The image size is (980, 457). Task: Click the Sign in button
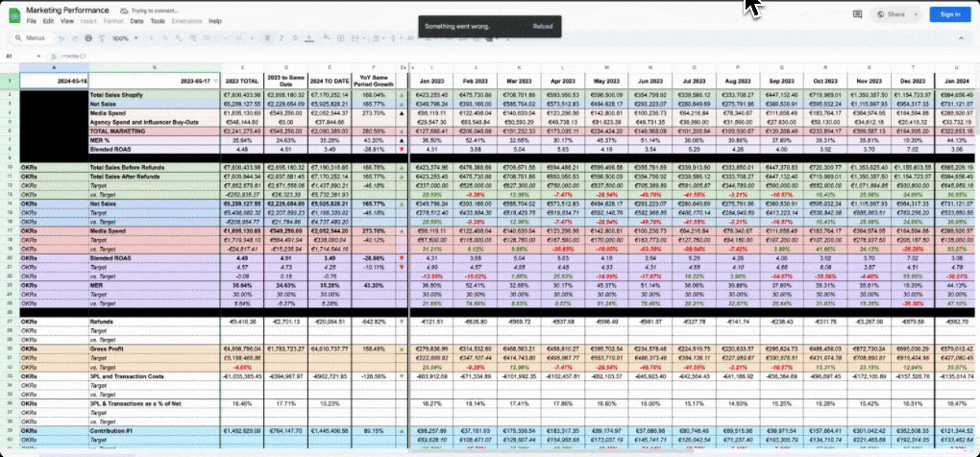[x=950, y=14]
